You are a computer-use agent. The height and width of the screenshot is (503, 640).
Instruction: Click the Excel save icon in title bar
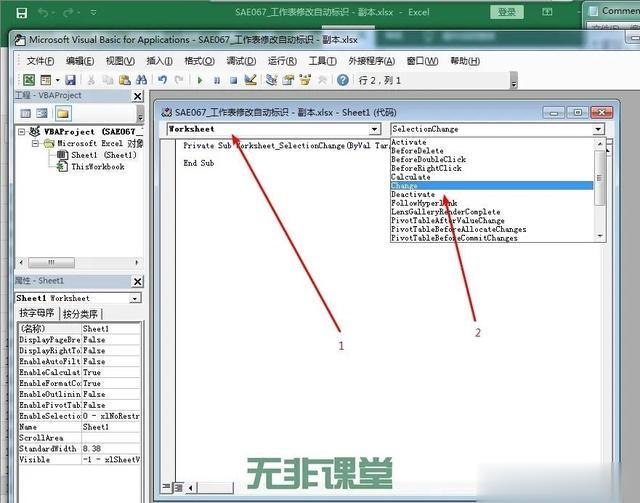click(22, 13)
